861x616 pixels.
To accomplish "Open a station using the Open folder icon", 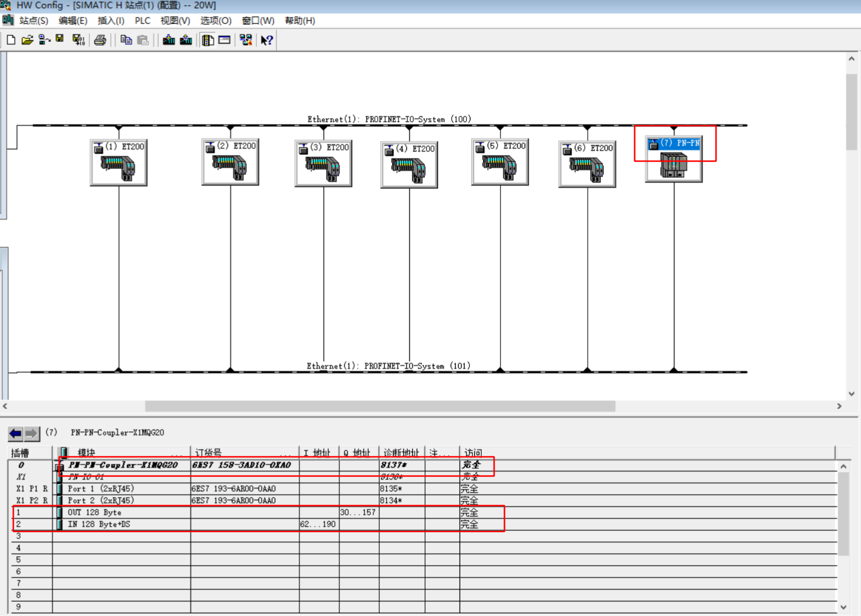I will [28, 40].
